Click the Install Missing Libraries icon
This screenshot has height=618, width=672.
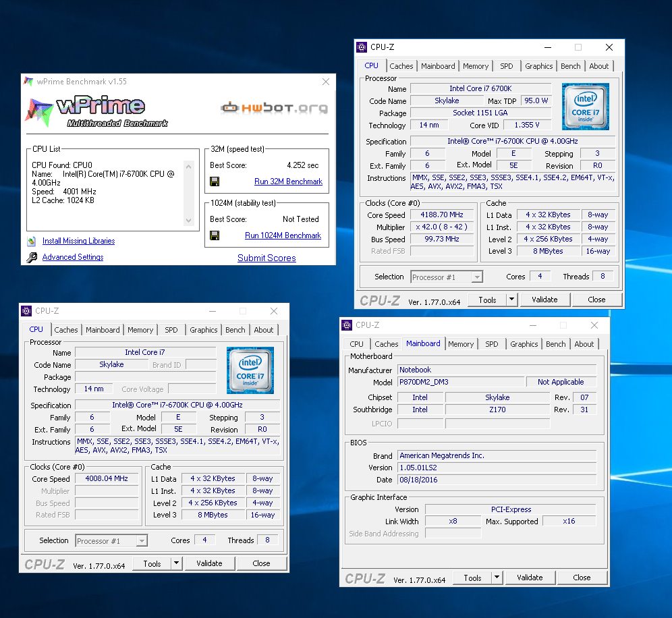click(32, 242)
